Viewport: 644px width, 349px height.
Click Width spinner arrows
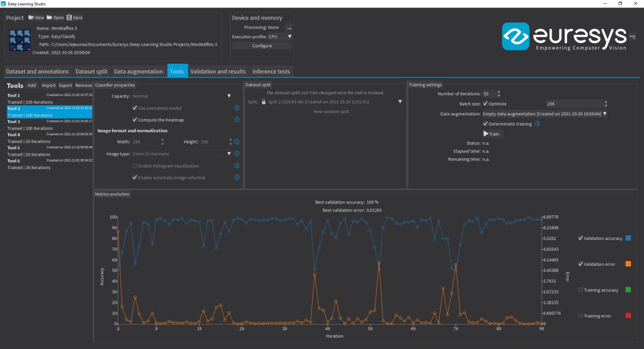click(x=162, y=142)
